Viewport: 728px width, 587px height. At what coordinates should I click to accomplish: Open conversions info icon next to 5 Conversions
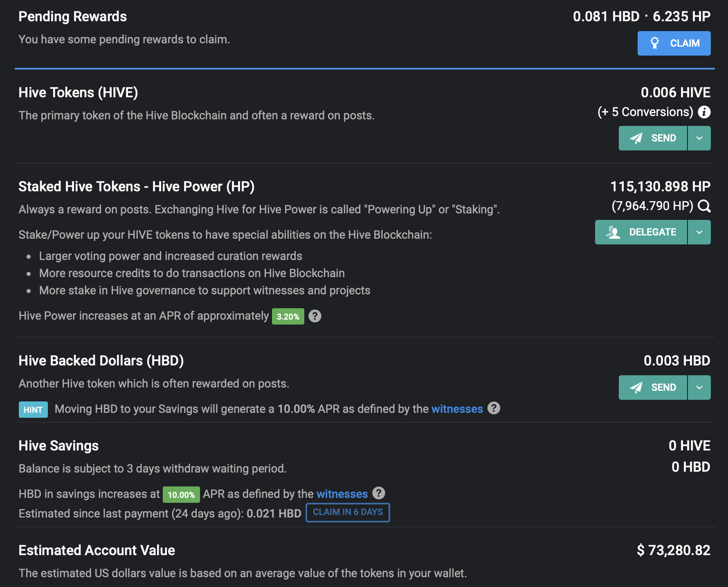(x=704, y=112)
